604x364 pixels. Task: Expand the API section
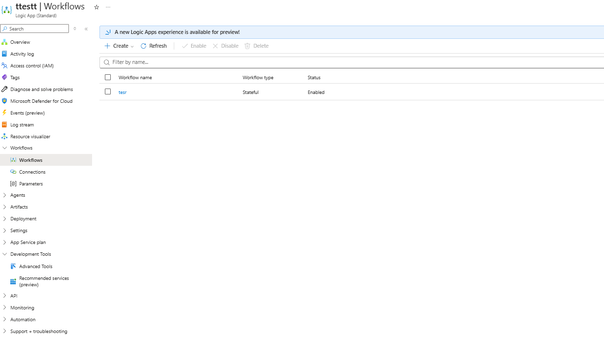point(4,296)
